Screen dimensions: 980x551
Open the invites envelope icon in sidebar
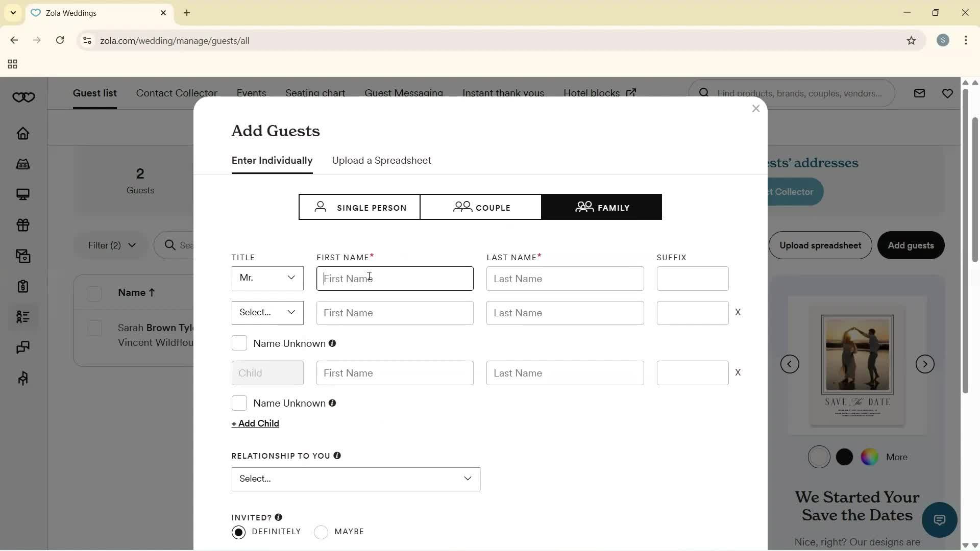tap(23, 256)
